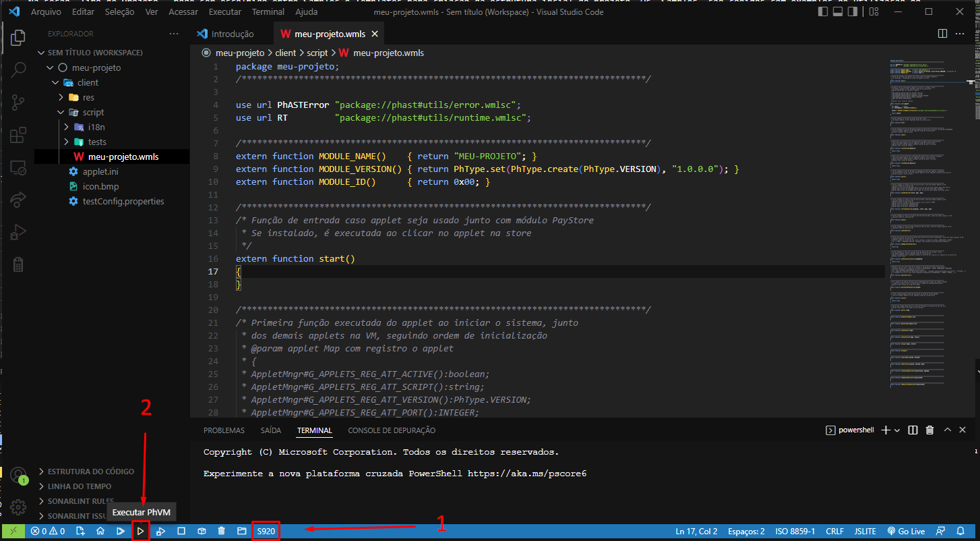Open the package/deploy cube icon in status bar
The height and width of the screenshot is (541, 980).
coord(202,531)
